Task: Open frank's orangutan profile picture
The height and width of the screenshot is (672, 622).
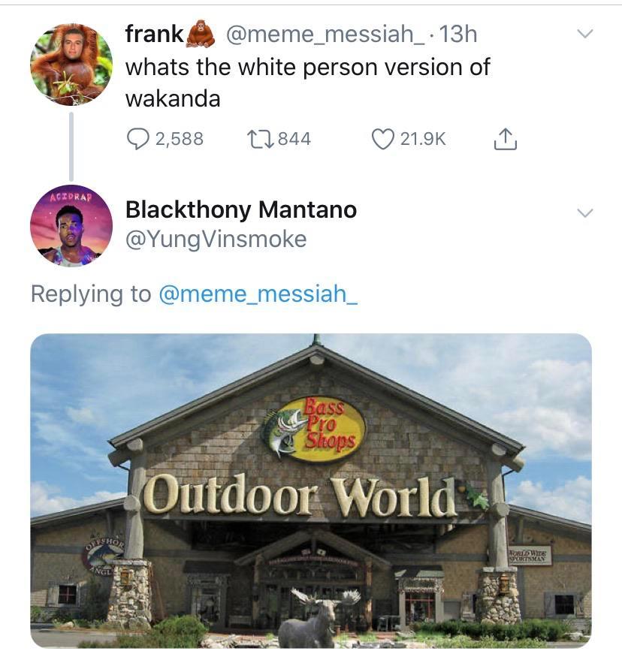Action: pos(71,65)
